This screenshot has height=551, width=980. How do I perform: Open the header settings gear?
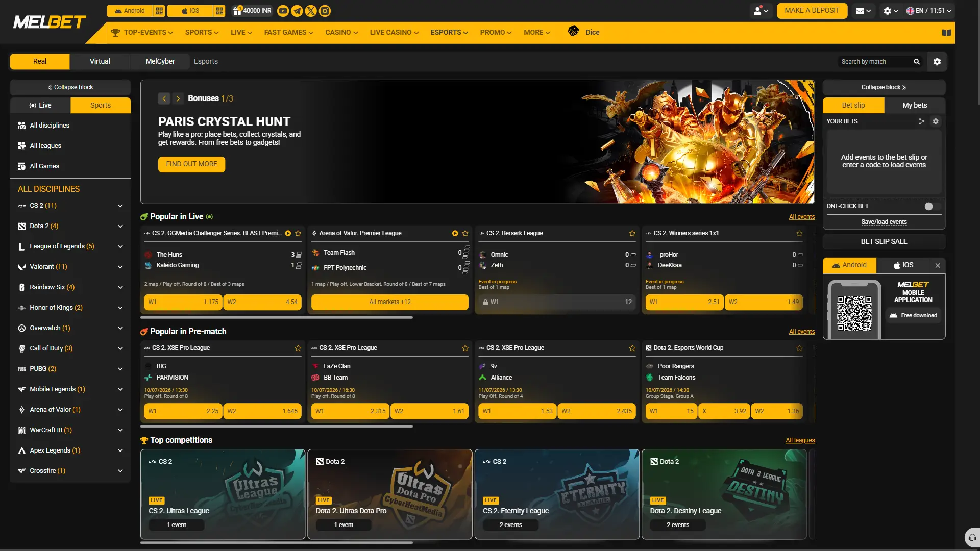coord(891,11)
